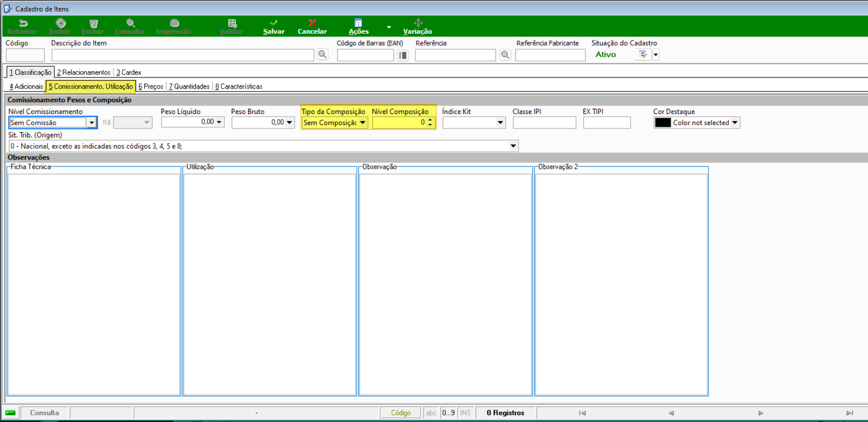Open the Tipo da Composição dropdown
The height and width of the screenshot is (422, 868).
tap(363, 123)
